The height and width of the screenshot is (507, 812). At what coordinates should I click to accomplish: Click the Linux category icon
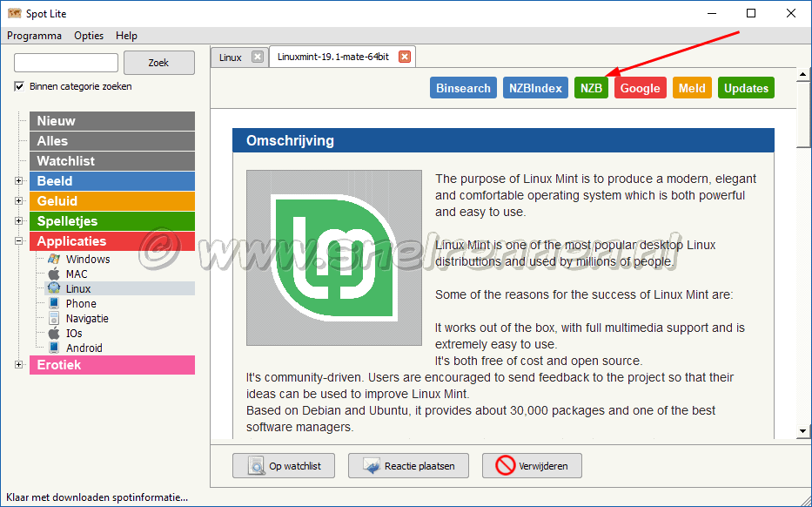point(54,288)
